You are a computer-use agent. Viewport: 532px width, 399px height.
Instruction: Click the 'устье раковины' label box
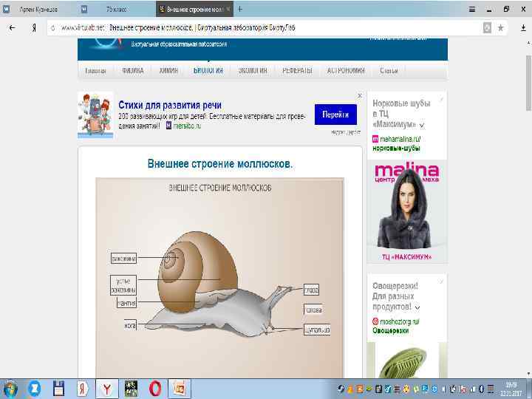pyautogui.click(x=123, y=285)
